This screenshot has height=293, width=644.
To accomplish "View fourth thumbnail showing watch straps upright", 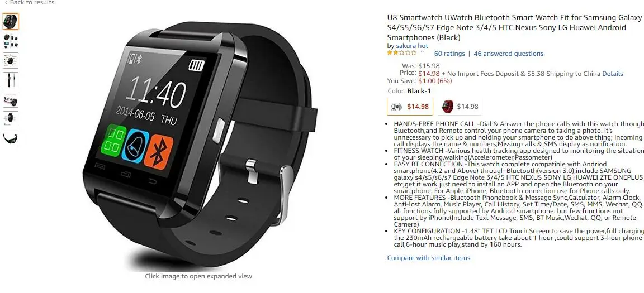I will (x=10, y=80).
